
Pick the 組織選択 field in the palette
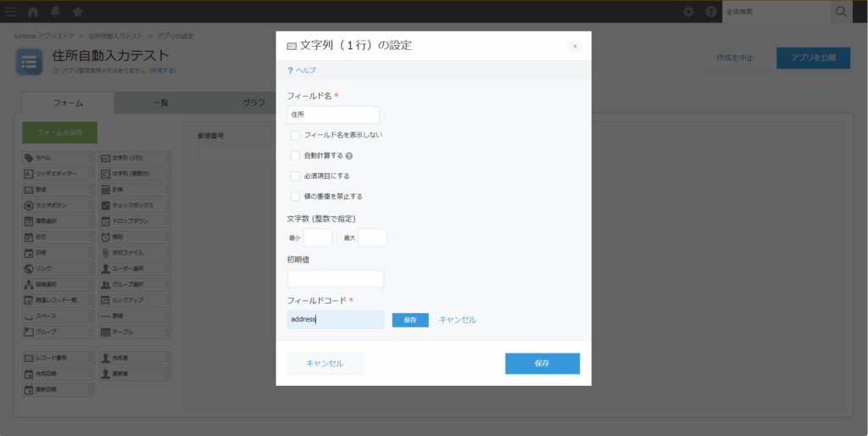(58, 284)
